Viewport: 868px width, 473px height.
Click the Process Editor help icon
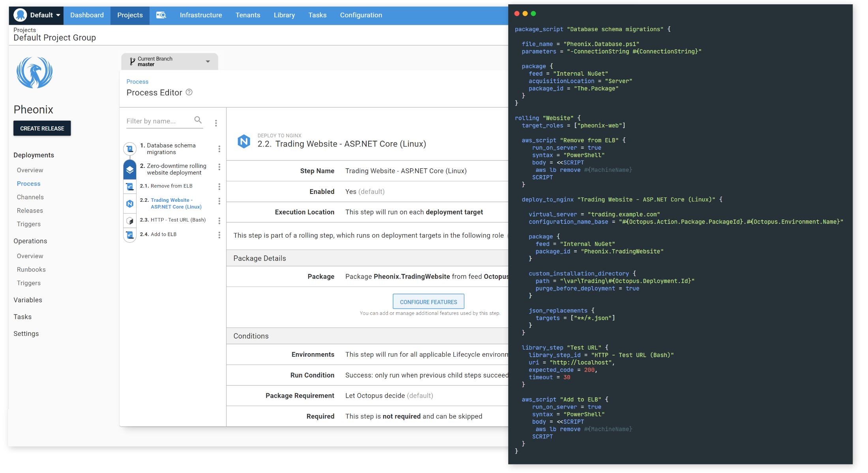tap(189, 92)
